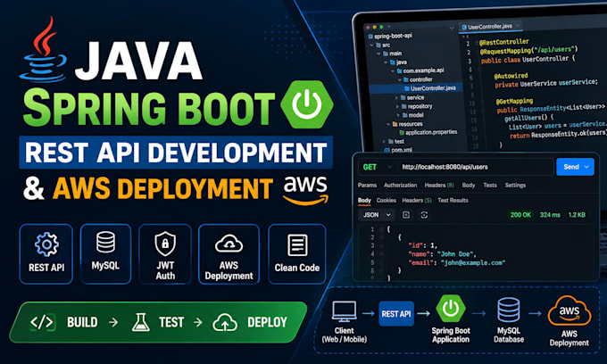Click the cloud upload icon beside DEPLOY
Screen dimensions: 607x364
click(x=225, y=322)
